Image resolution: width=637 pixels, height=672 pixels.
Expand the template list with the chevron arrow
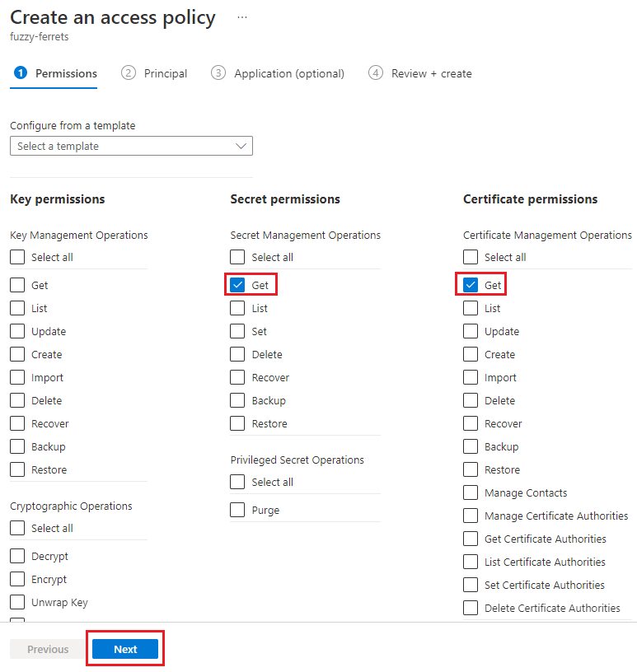(x=241, y=145)
